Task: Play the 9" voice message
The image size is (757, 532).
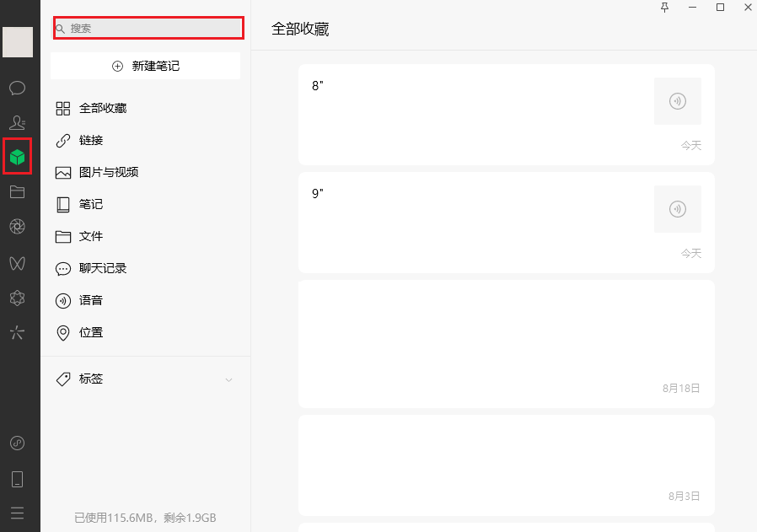Action: (x=677, y=209)
